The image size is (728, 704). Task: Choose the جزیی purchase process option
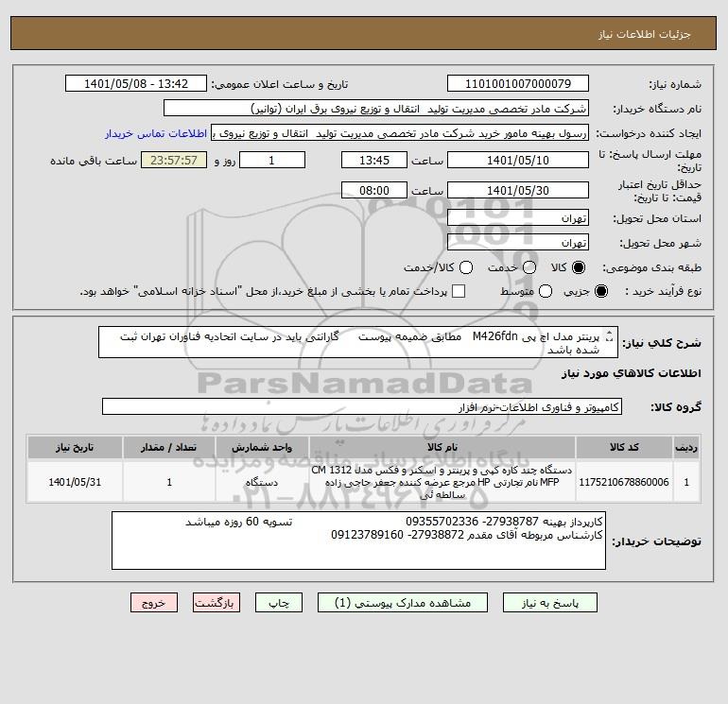tap(600, 291)
